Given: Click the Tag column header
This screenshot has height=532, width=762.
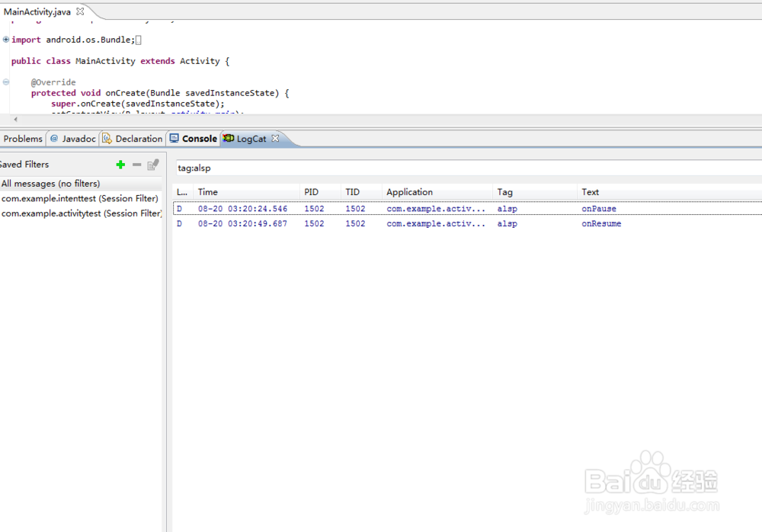Looking at the screenshot, I should [535, 191].
